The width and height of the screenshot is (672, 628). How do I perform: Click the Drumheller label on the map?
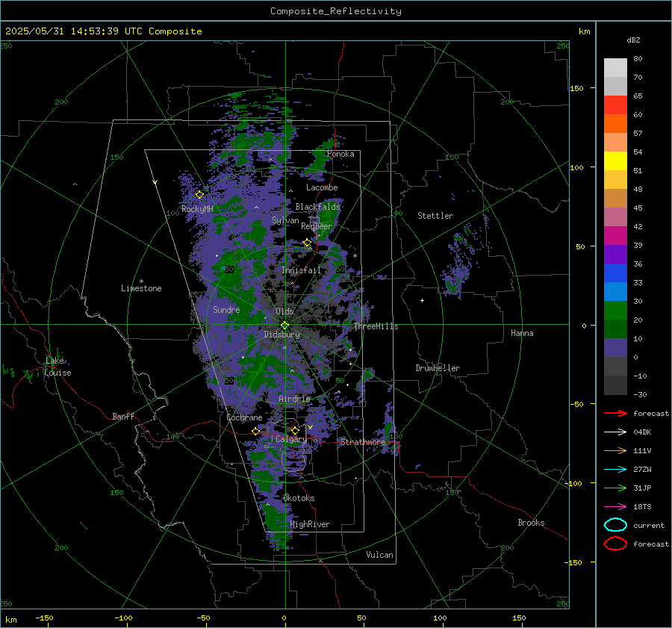tap(438, 368)
